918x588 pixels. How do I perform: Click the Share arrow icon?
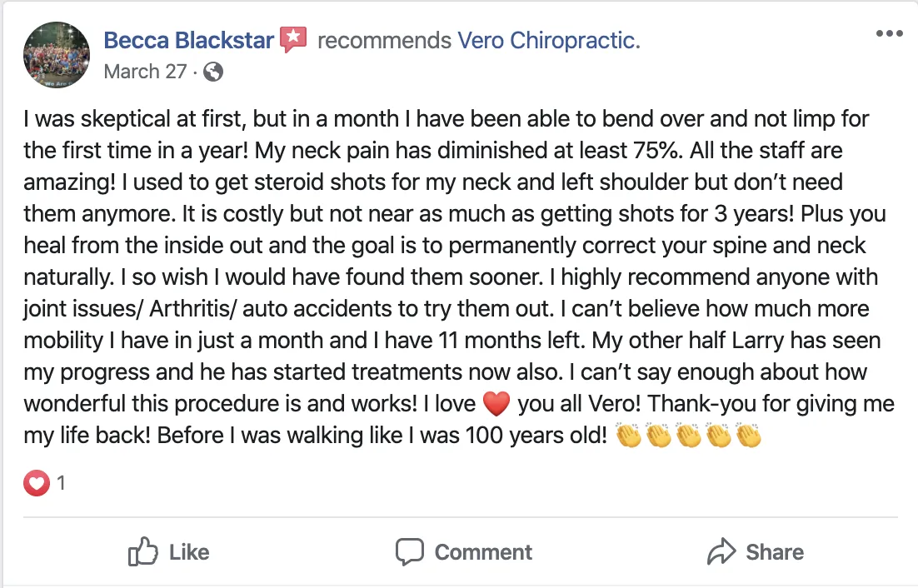pyautogui.click(x=720, y=552)
